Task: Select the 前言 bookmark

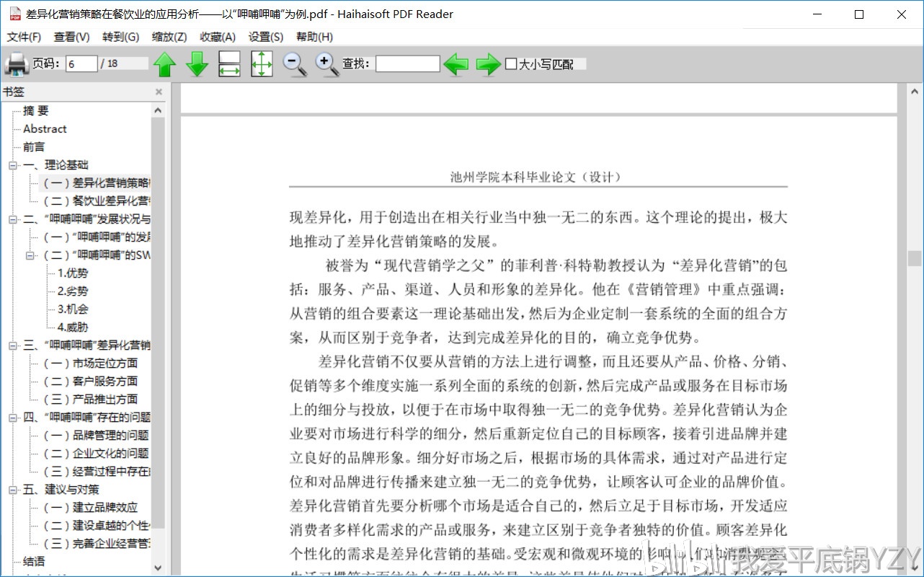Action: pos(34,147)
